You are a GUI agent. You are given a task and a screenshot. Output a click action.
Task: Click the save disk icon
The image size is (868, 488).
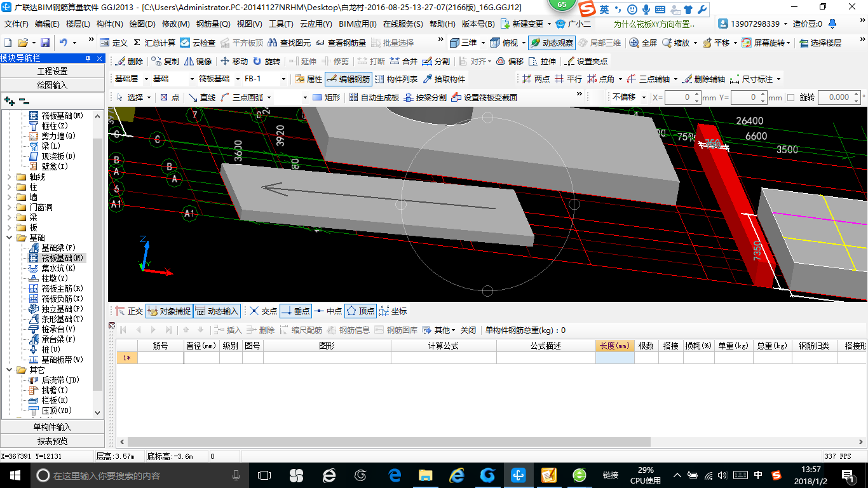pos(45,43)
